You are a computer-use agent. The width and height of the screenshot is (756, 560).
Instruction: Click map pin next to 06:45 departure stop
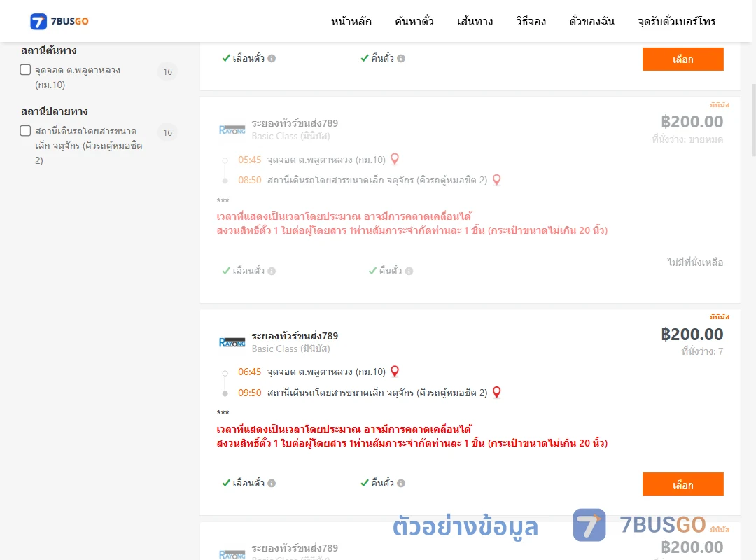(x=395, y=372)
